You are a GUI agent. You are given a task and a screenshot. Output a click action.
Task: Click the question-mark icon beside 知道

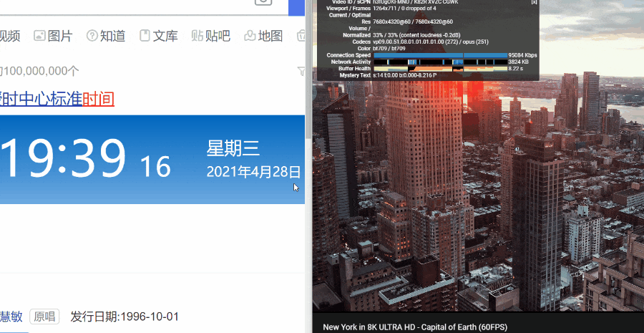(92, 36)
